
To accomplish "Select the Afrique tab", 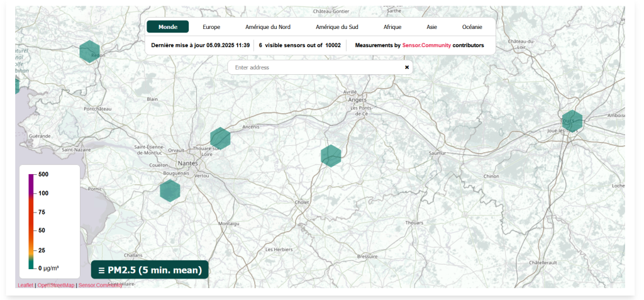I will tap(392, 27).
